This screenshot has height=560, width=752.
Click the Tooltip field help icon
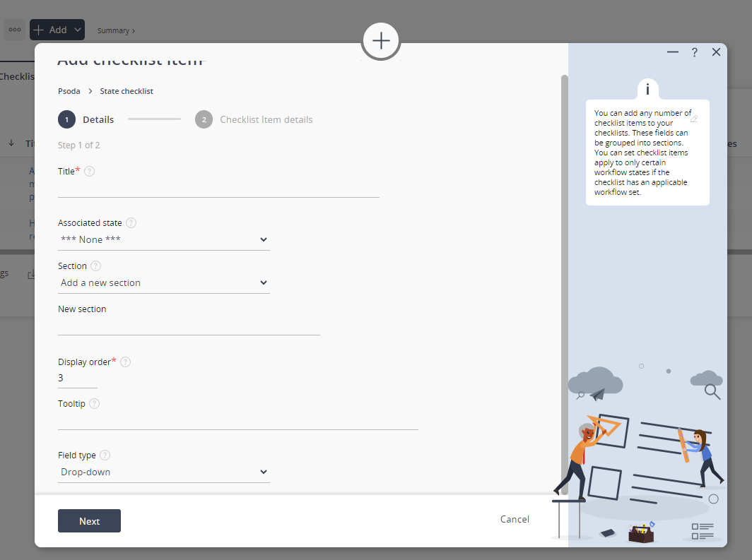click(94, 404)
